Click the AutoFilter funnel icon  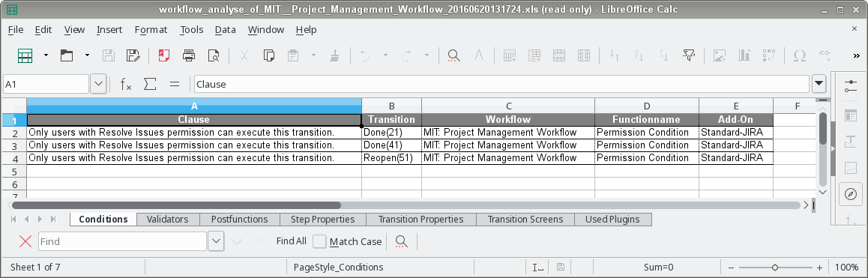[x=689, y=55]
